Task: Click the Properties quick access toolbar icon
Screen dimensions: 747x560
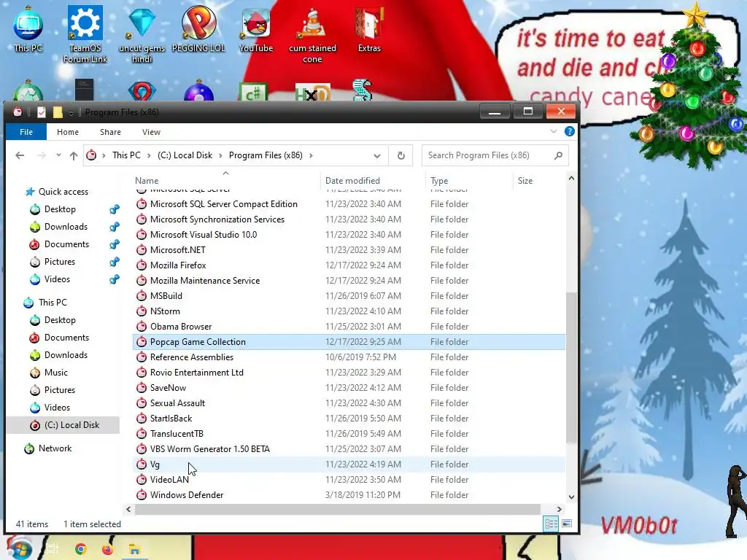Action: pyautogui.click(x=42, y=112)
